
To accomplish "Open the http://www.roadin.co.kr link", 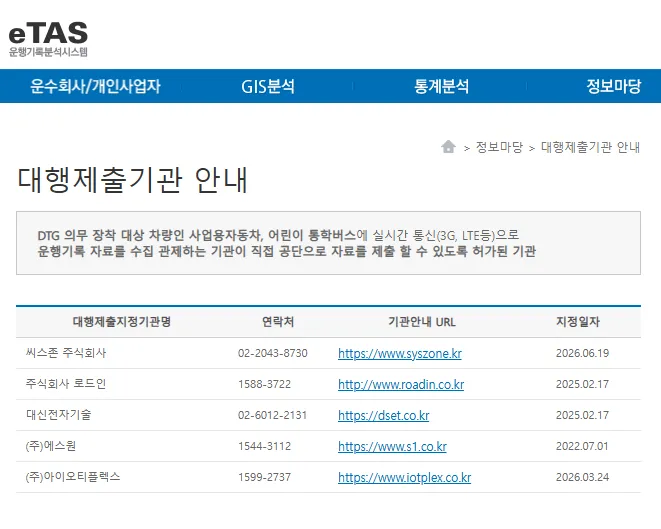I will [401, 384].
